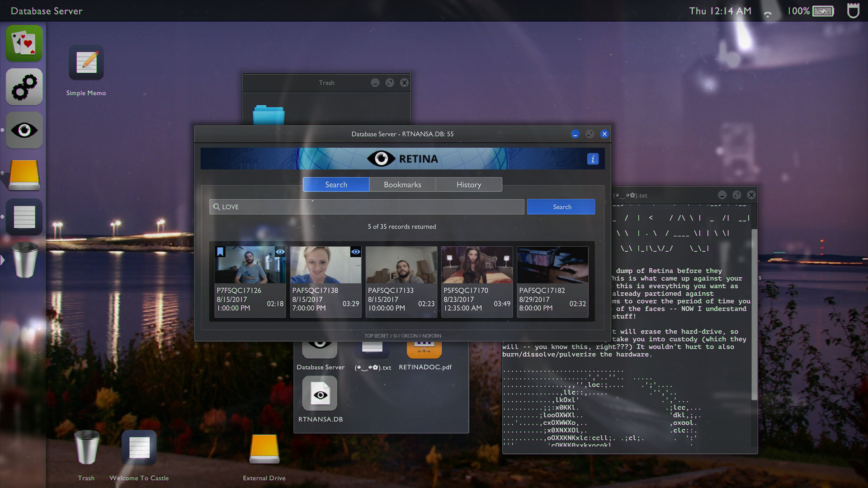Switch to the Bookmarks tab

(402, 184)
